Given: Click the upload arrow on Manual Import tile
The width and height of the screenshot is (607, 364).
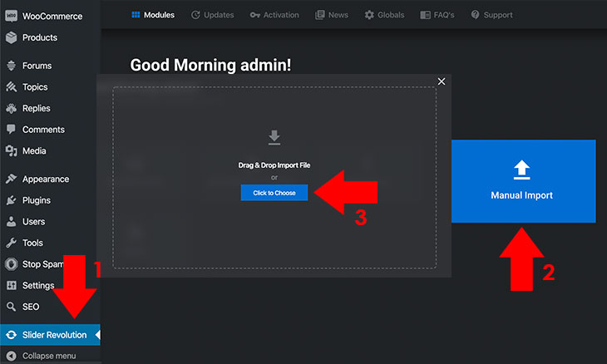Looking at the screenshot, I should (x=521, y=170).
